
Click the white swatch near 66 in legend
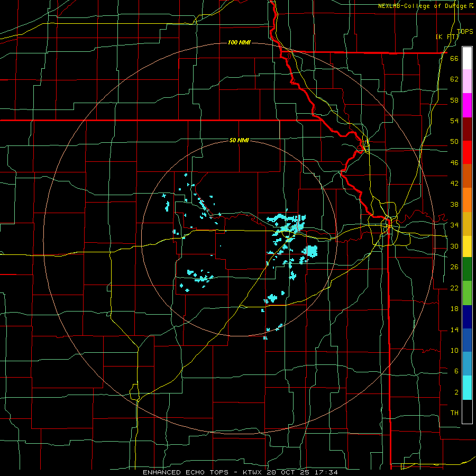tap(467, 58)
